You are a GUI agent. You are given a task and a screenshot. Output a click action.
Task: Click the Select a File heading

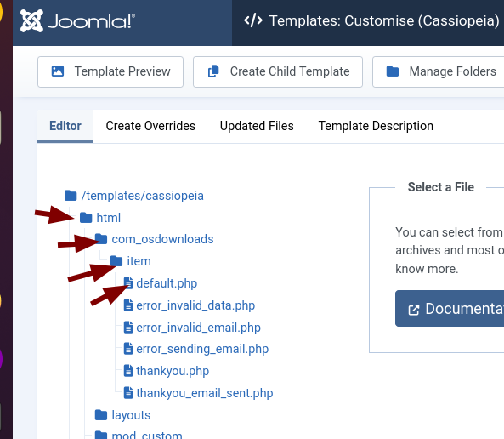click(x=440, y=187)
